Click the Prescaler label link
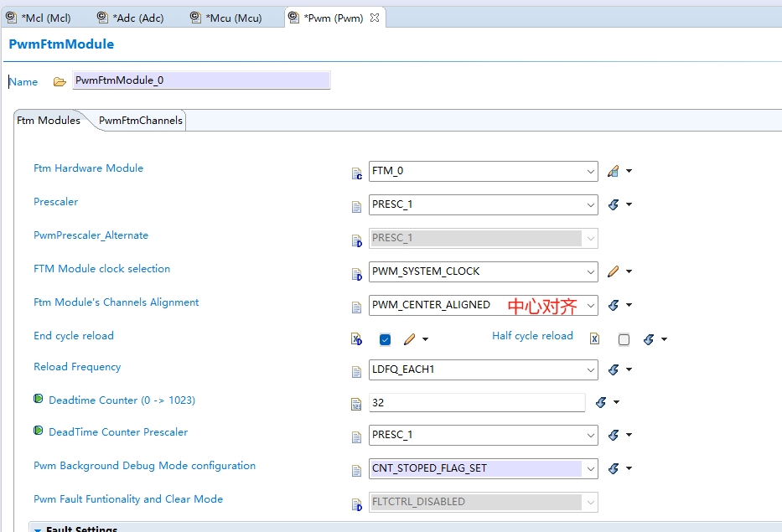This screenshot has width=782, height=532. tap(56, 201)
